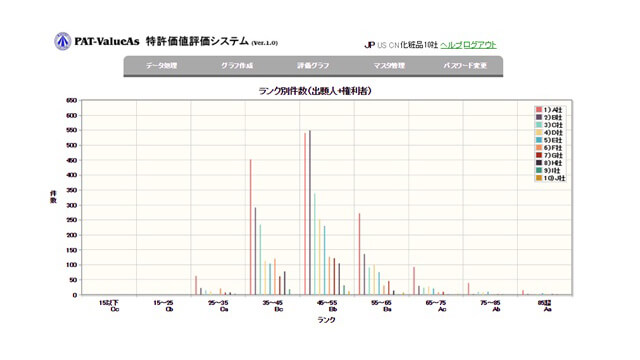Click the G社 dark red legend swatch

539,156
